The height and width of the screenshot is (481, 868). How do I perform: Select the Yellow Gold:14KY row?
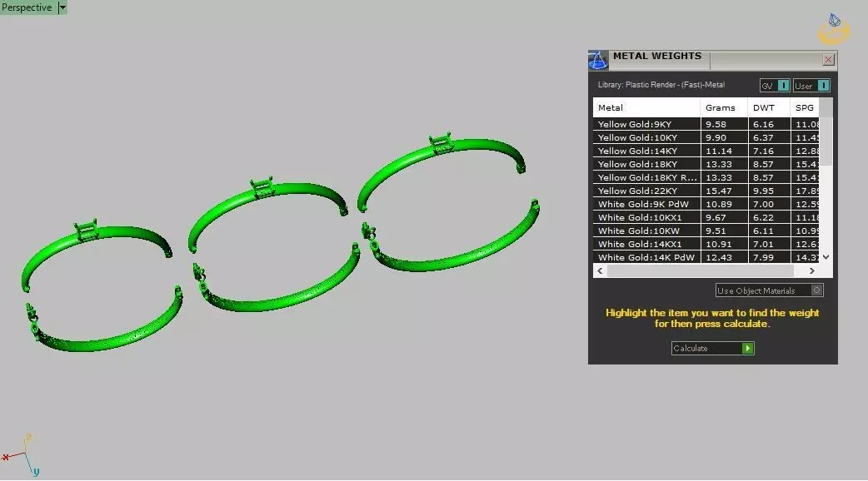(706, 151)
